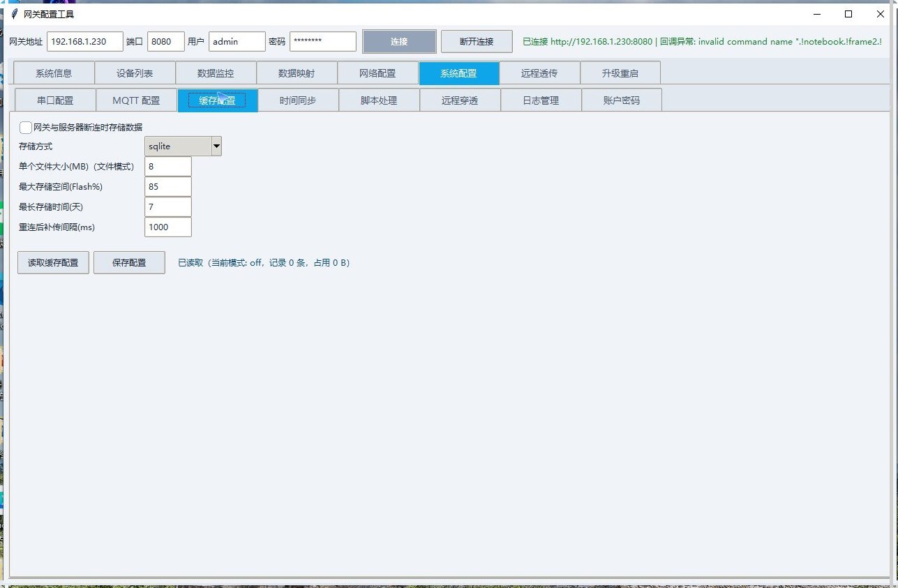Click the 重连后补传间隔(ms) input field
The height and width of the screenshot is (588, 898).
tap(168, 227)
